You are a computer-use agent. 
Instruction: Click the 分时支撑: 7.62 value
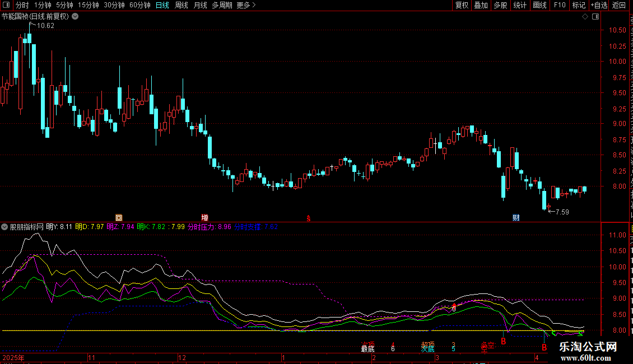256,227
